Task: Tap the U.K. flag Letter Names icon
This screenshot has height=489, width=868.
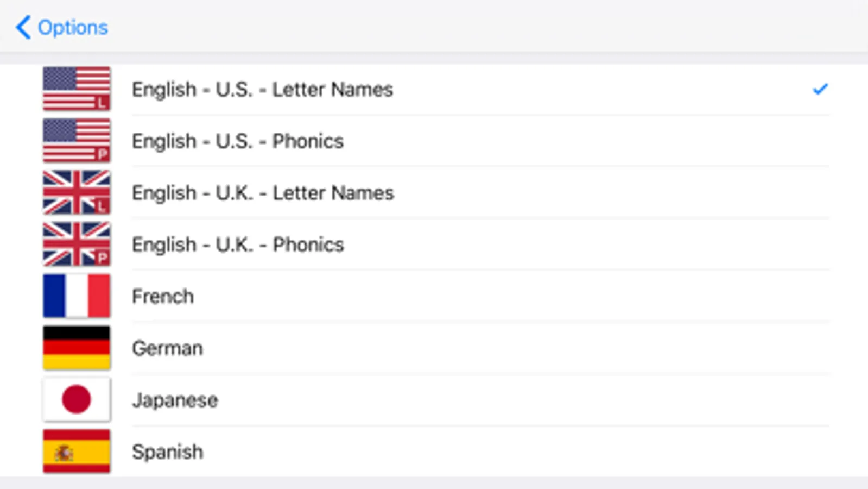Action: [77, 192]
